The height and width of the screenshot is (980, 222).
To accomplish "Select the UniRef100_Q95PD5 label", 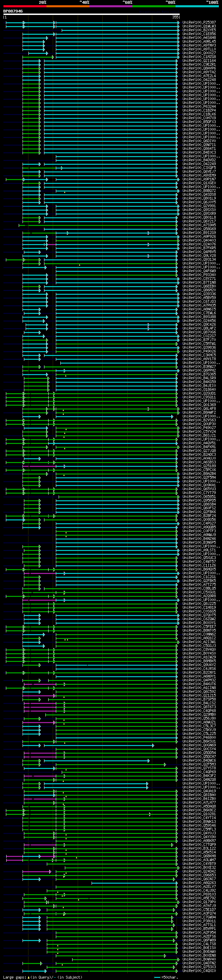I will tap(199, 500).
